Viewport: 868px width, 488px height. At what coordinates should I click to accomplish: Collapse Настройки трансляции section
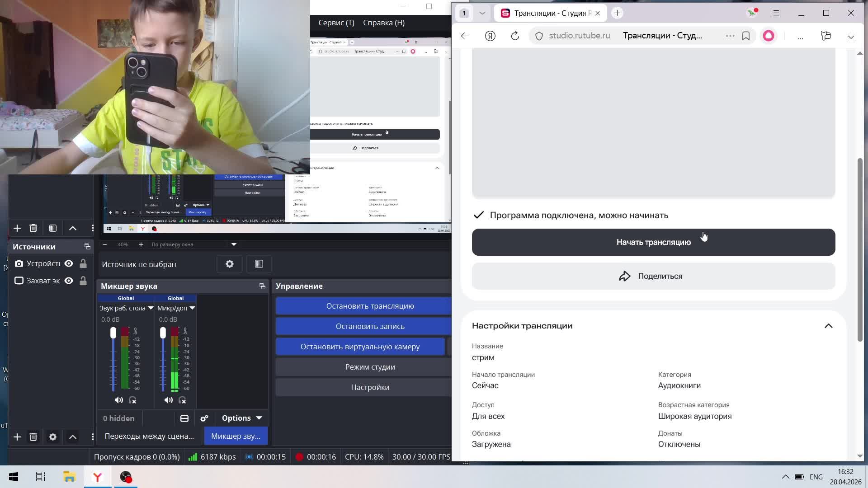828,326
